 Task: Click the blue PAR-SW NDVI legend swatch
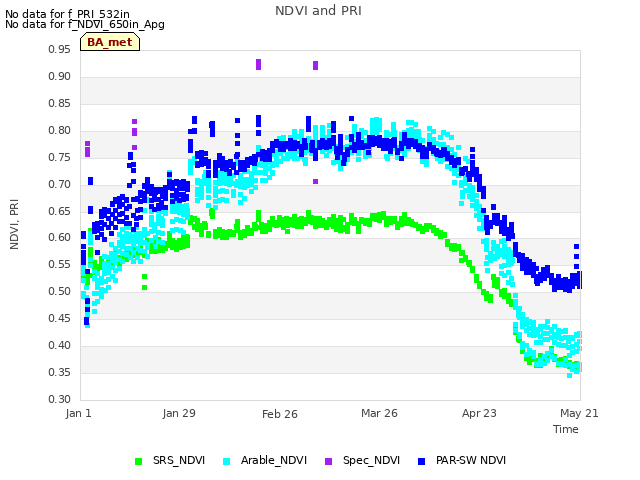pos(422,461)
